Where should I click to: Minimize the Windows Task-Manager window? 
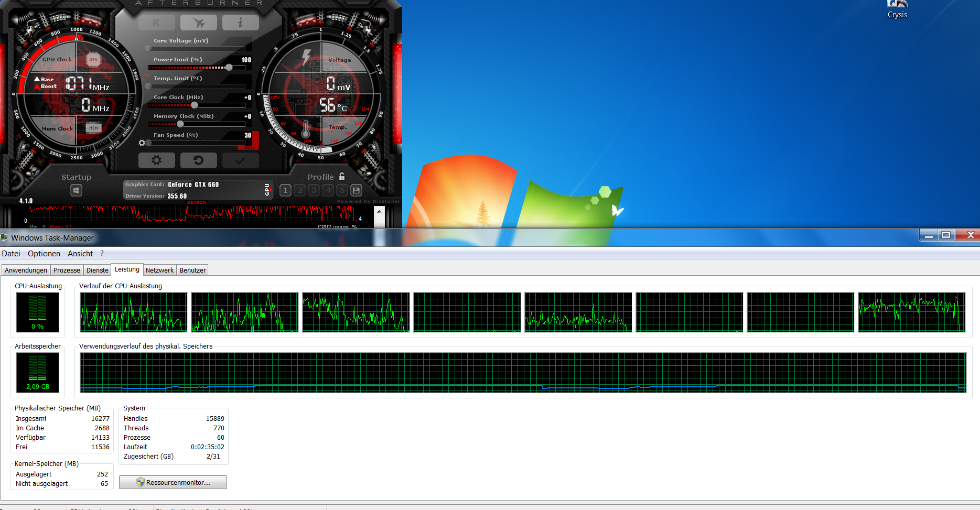929,235
